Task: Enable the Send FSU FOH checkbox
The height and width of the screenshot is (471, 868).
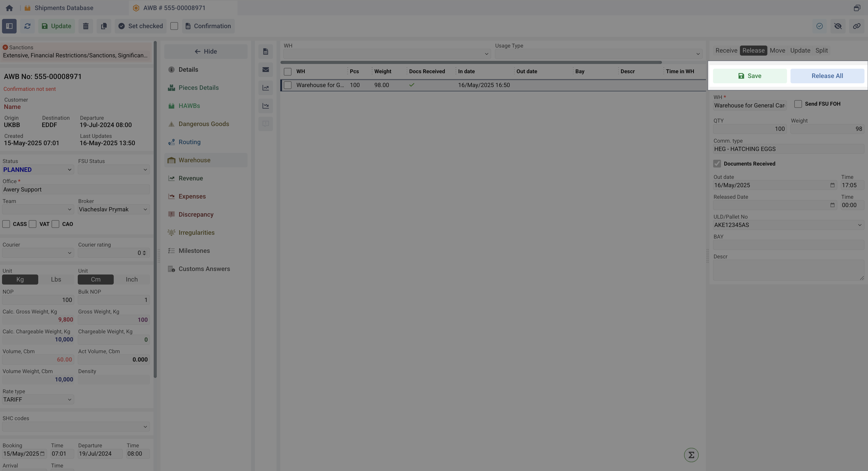Action: tap(798, 104)
